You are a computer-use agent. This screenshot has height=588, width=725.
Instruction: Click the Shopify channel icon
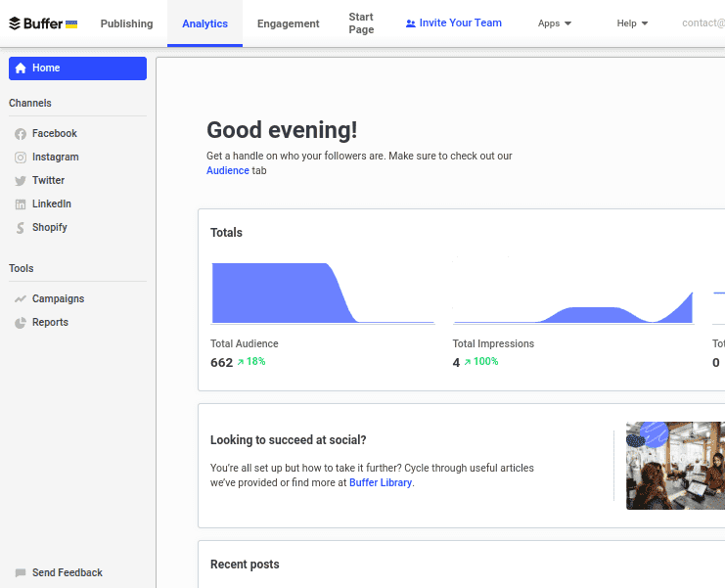(21, 228)
